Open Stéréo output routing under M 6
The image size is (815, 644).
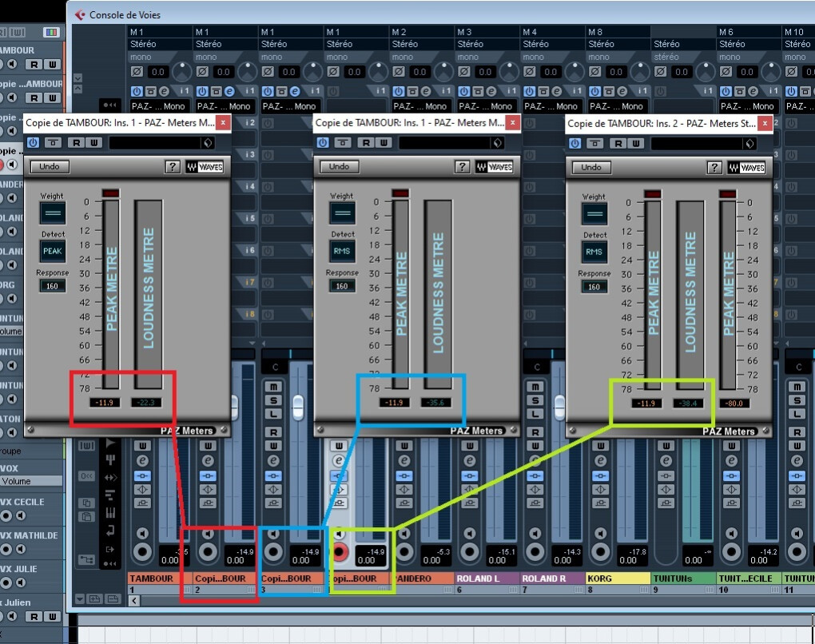tap(750, 44)
